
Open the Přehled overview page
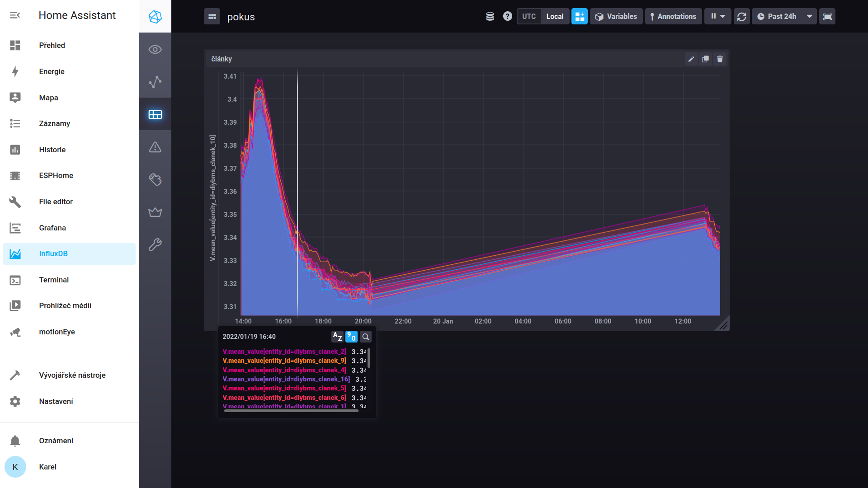click(69, 45)
